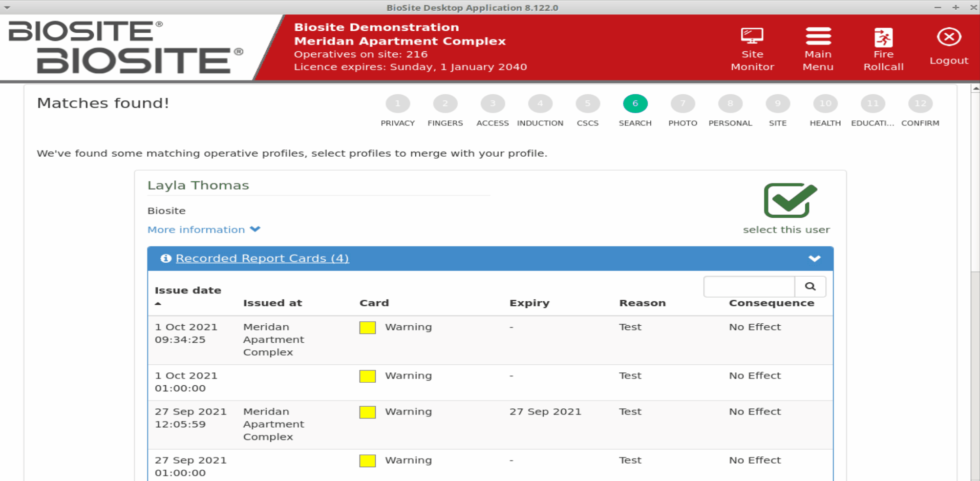Click yellow swatch of 1 Oct 2021 09:34:25 card
Image resolution: width=980 pixels, height=481 pixels.
click(368, 328)
